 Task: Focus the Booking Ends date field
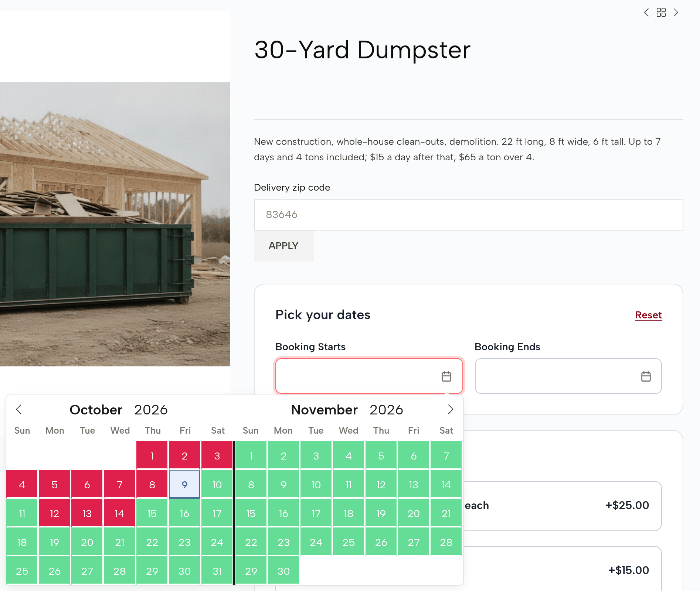tap(568, 376)
